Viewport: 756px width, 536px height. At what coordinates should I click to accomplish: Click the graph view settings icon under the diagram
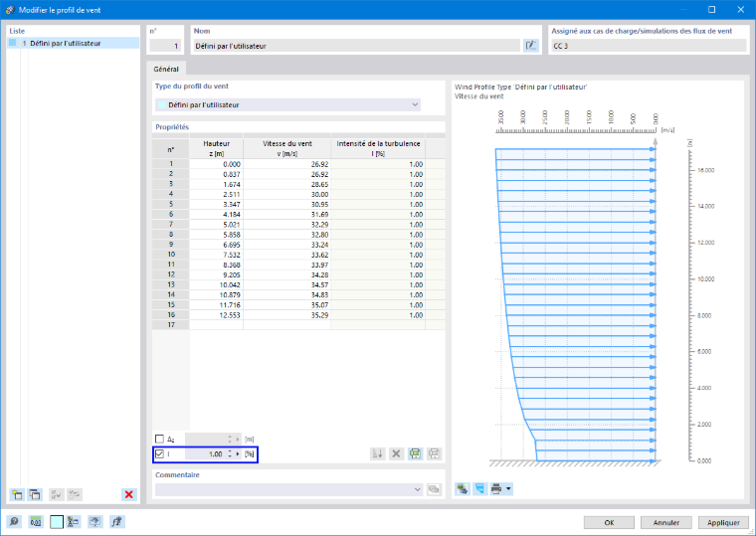(463, 488)
